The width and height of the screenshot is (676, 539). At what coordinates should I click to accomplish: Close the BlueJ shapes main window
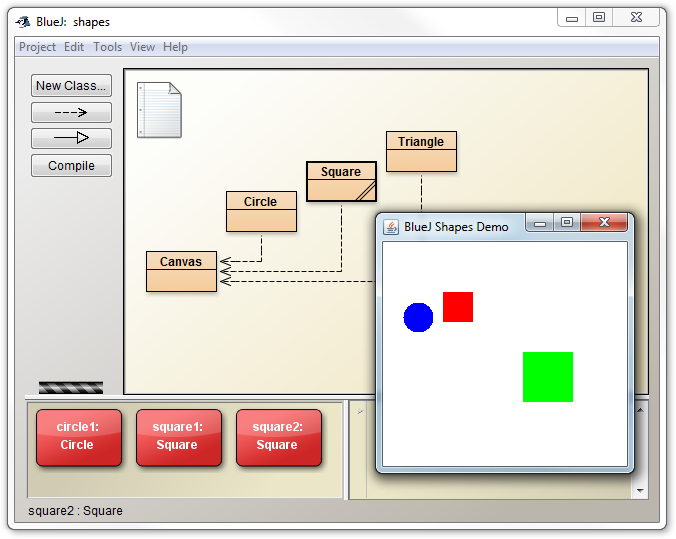point(636,17)
